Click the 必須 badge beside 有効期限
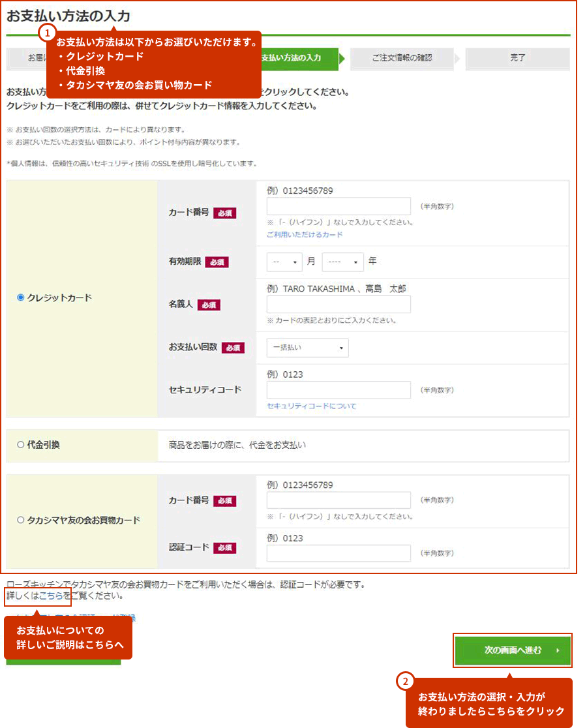Viewport: 587px width, 728px height. pos(217,262)
